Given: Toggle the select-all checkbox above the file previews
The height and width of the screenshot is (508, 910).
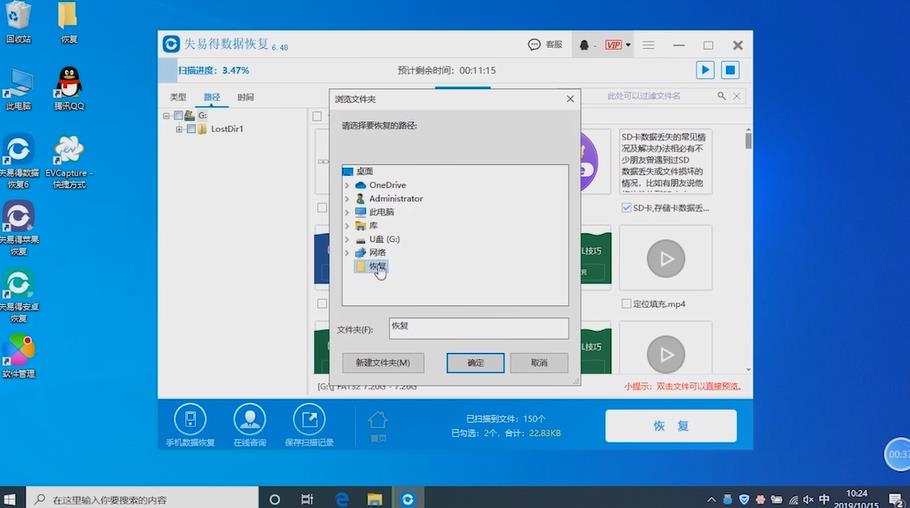Looking at the screenshot, I should pyautogui.click(x=317, y=116).
